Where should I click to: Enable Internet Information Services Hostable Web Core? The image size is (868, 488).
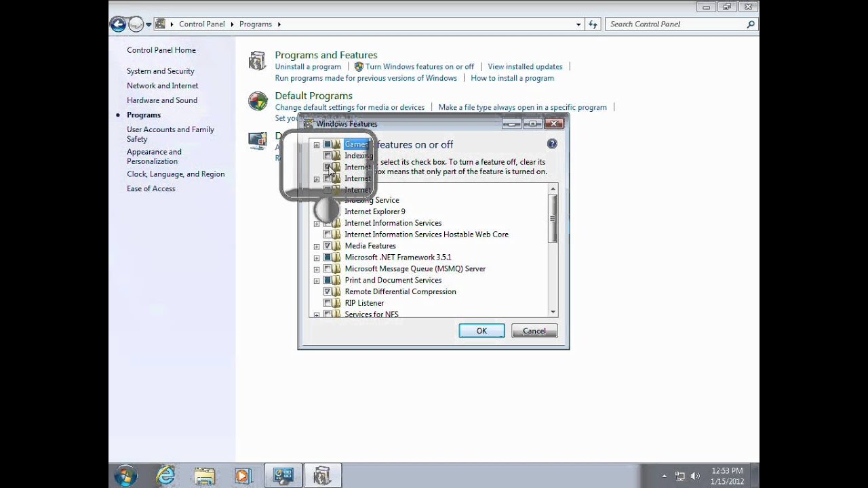(328, 235)
